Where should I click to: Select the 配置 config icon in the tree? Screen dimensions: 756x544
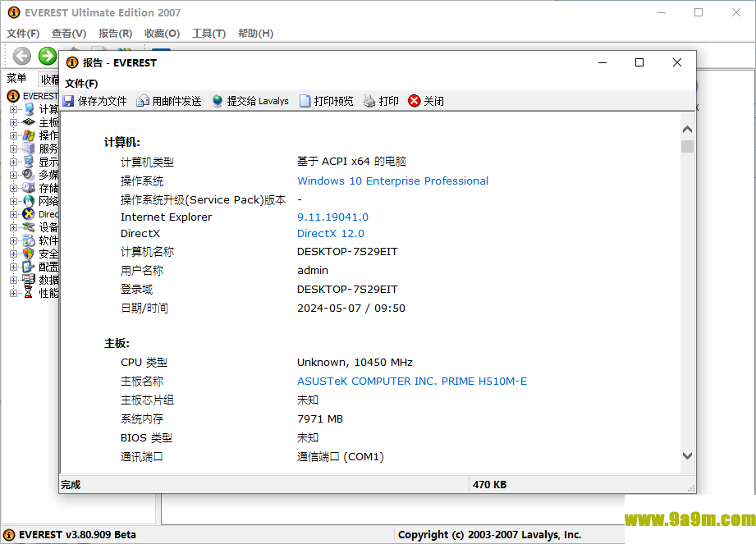click(x=29, y=267)
